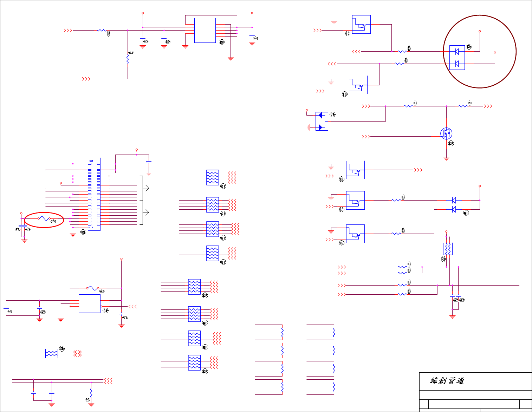Select the upper of the two single diodes
This screenshot has height=412, width=532.
[x=454, y=200]
